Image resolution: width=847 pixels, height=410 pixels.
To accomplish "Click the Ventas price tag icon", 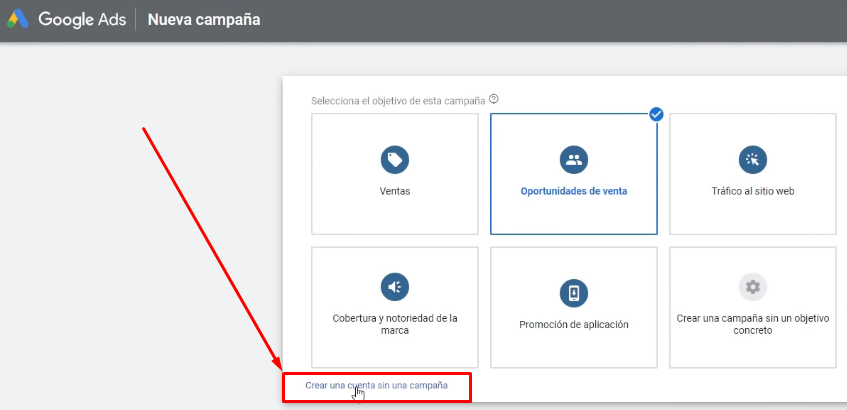I will pos(395,159).
